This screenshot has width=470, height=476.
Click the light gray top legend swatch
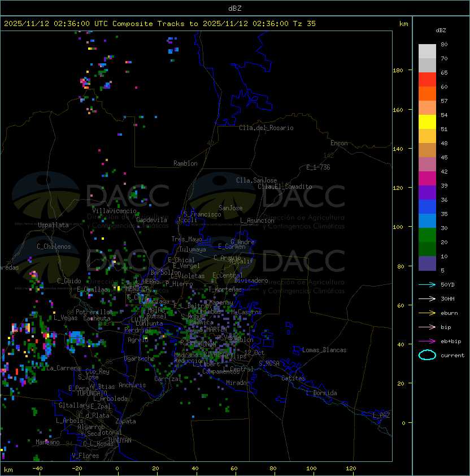click(x=427, y=51)
